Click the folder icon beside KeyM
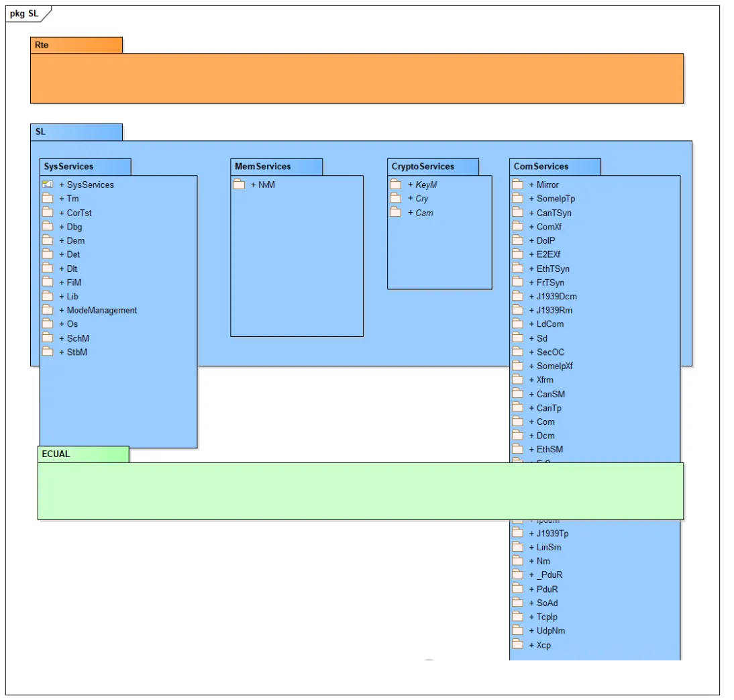 pyautogui.click(x=395, y=185)
